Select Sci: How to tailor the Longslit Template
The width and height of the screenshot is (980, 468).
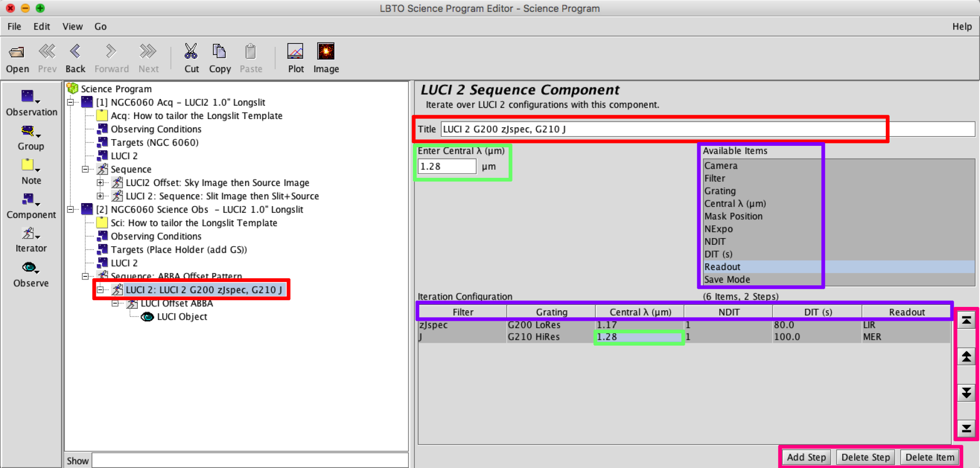point(194,223)
